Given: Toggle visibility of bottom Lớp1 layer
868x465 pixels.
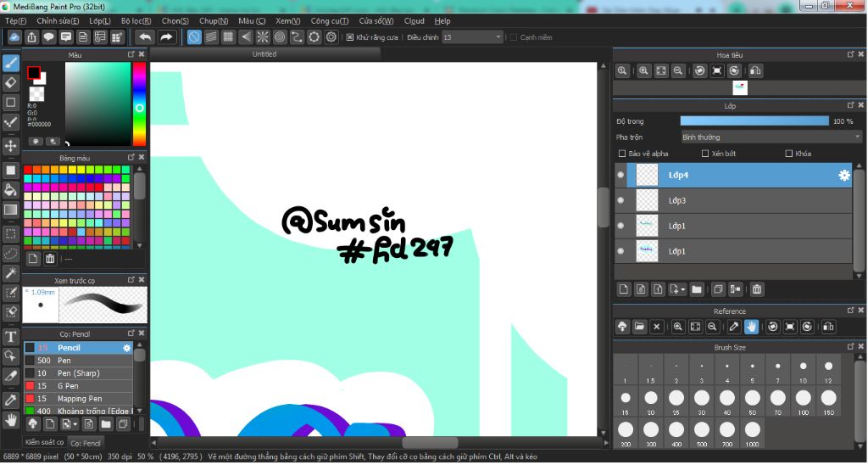Looking at the screenshot, I should click(620, 251).
